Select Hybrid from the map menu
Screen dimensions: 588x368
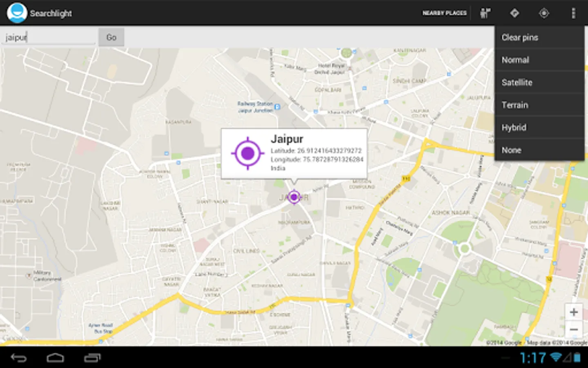(513, 128)
